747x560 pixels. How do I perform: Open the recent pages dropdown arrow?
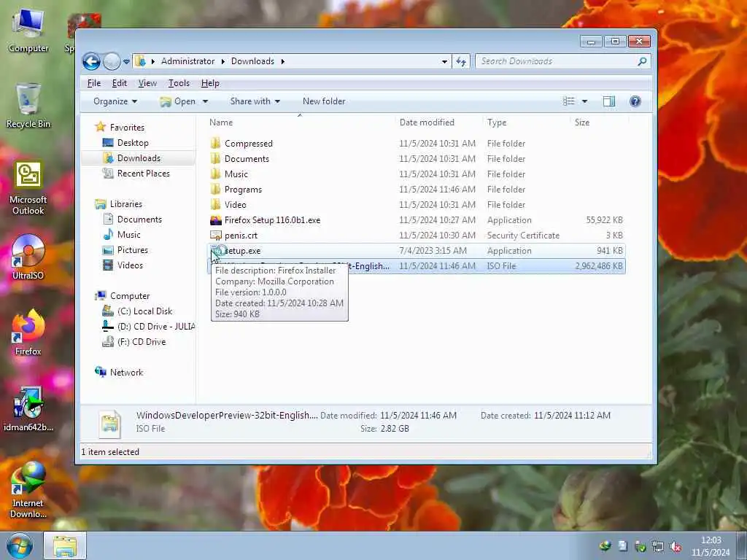click(x=126, y=61)
